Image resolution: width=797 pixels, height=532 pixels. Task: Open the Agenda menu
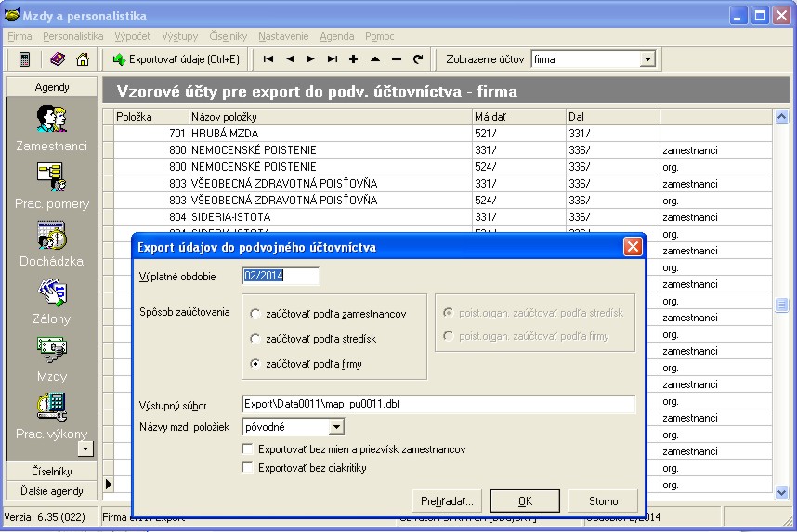click(337, 36)
